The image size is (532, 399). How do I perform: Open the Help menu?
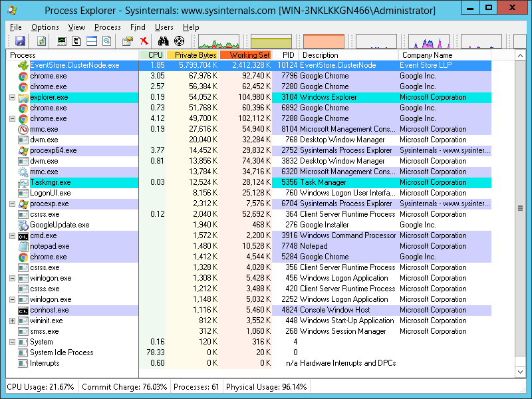tap(191, 27)
